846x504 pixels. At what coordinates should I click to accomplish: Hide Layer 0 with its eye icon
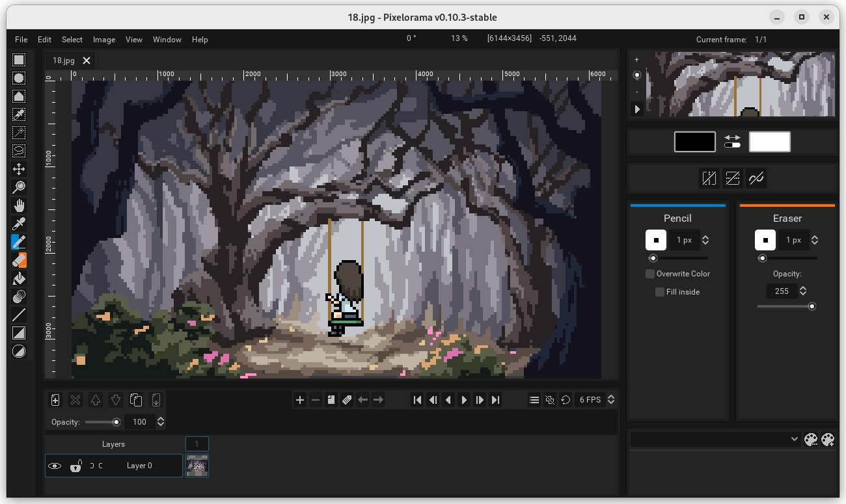(55, 466)
